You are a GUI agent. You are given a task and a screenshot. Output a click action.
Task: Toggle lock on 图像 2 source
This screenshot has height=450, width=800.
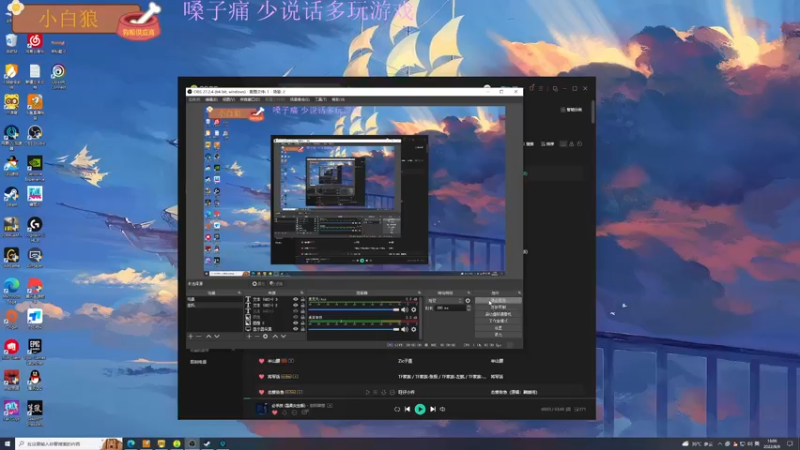tap(303, 323)
